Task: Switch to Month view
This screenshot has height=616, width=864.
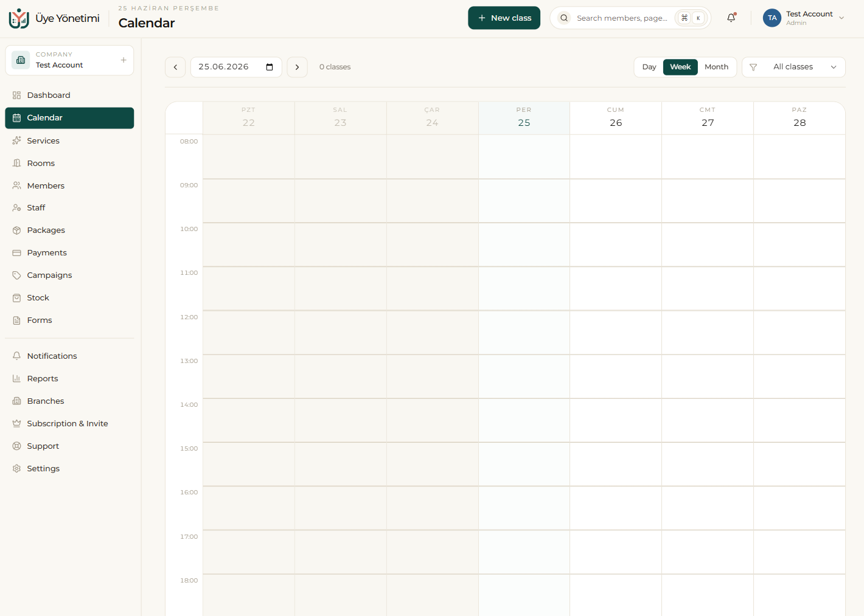Action: coord(716,67)
